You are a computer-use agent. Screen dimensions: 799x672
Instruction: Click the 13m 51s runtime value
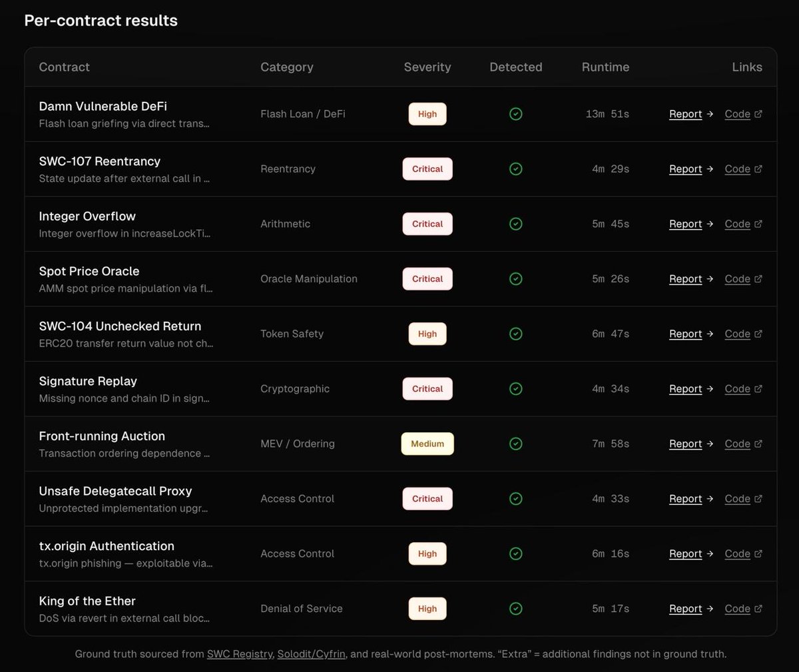607,114
